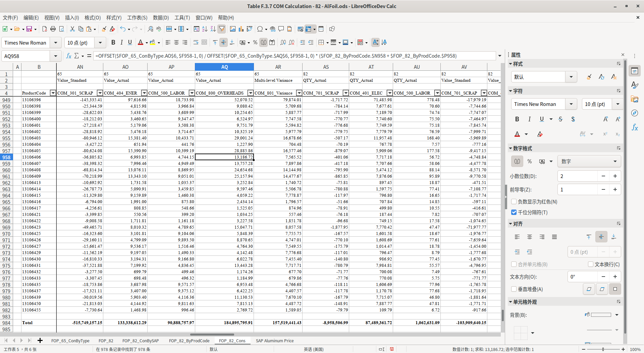Open the 数字 category dropdown in 数字格式
The width and height of the screenshot is (644, 353).
click(x=615, y=161)
